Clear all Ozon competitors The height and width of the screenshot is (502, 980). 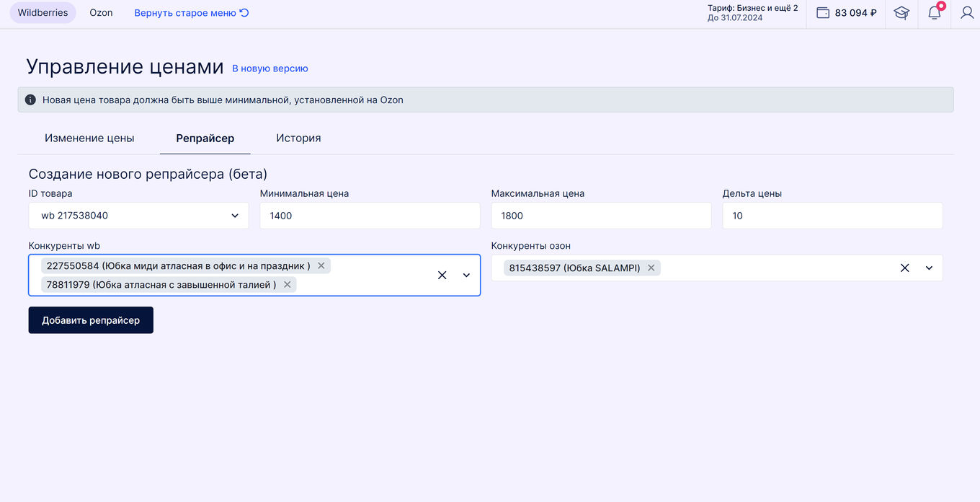tap(904, 268)
